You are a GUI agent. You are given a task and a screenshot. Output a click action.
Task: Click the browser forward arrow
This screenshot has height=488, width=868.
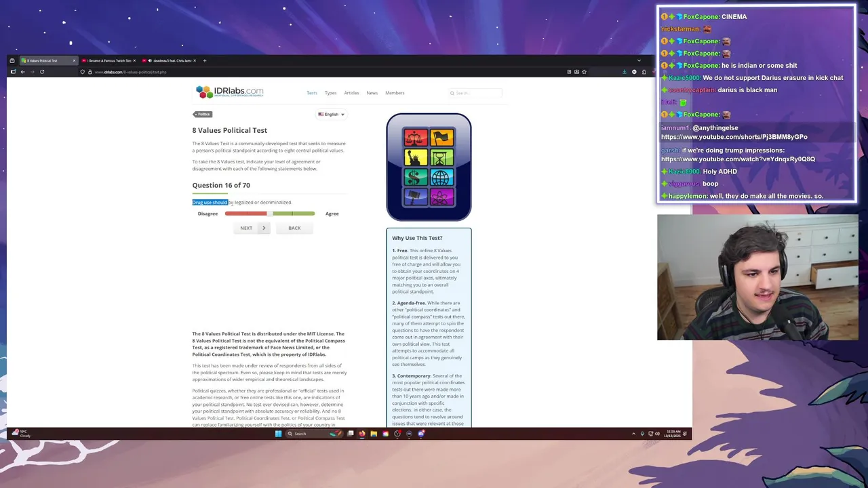(x=32, y=72)
